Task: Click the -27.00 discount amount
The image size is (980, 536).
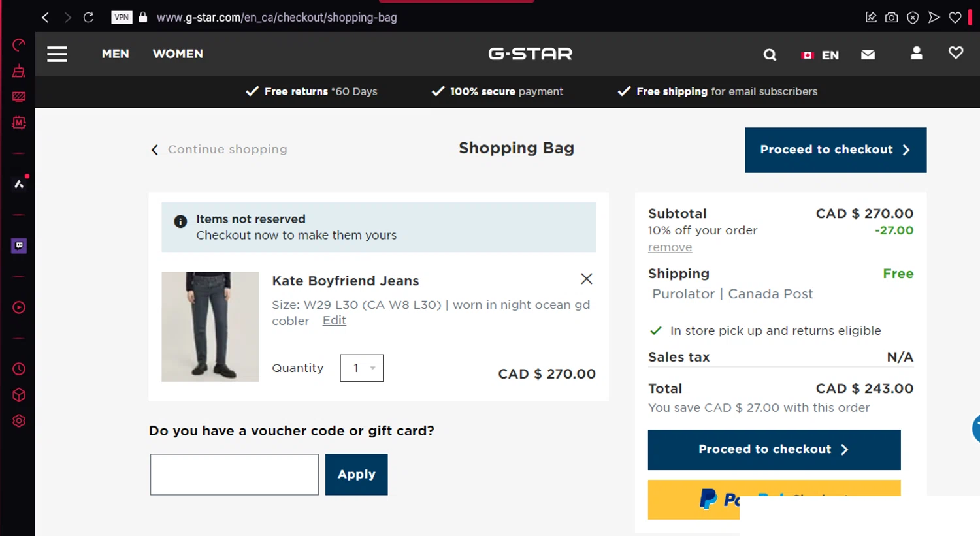Action: (x=894, y=230)
